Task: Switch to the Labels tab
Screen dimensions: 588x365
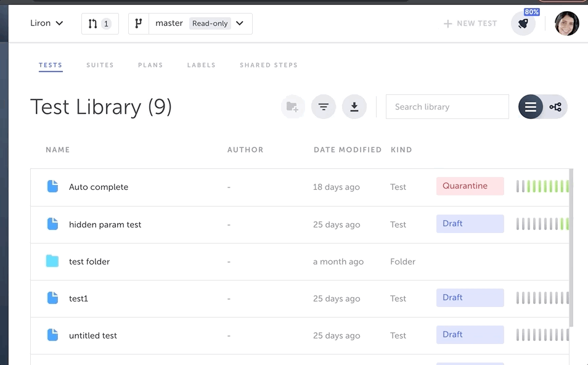Action: pyautogui.click(x=202, y=65)
